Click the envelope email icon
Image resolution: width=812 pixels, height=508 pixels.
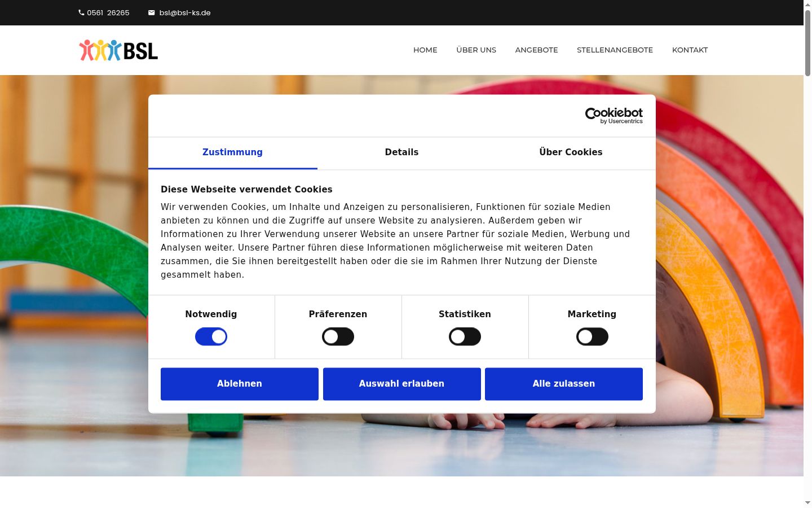(x=151, y=12)
